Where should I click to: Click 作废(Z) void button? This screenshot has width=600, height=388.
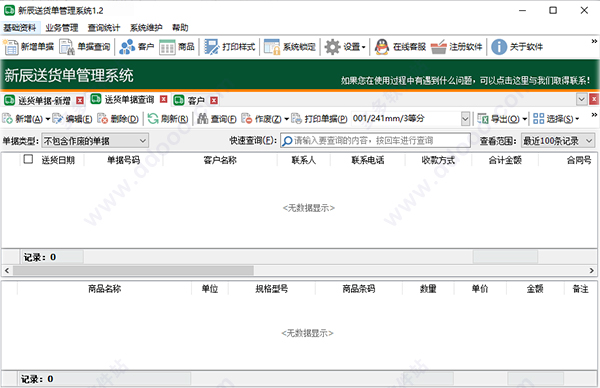click(262, 119)
